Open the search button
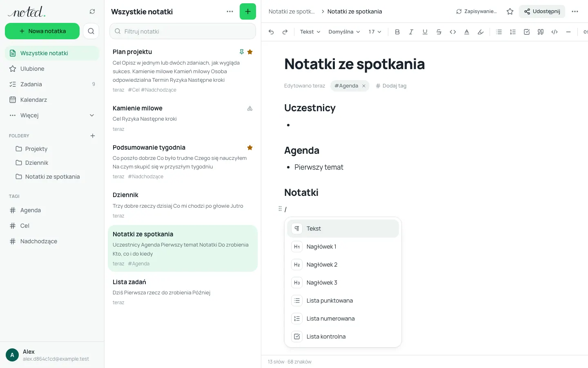 click(91, 31)
